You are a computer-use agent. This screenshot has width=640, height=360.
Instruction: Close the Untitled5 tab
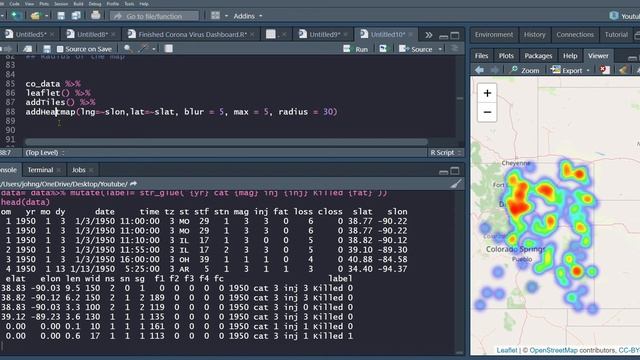[x=52, y=35]
